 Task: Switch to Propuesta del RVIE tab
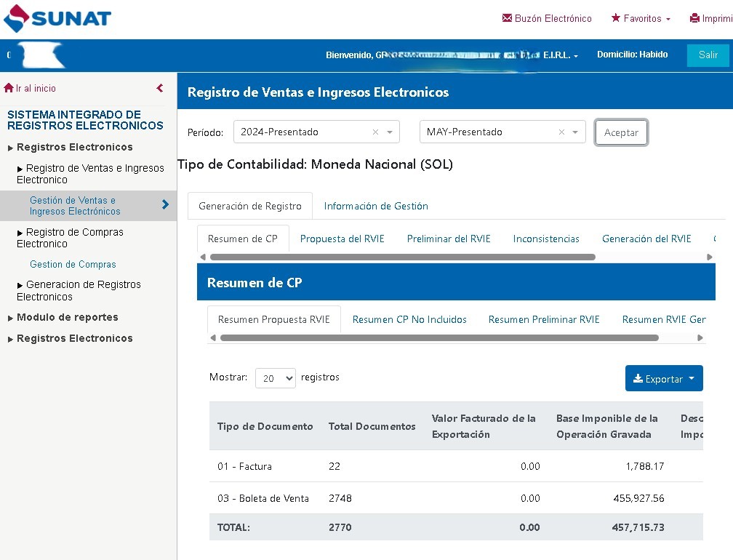[343, 239]
